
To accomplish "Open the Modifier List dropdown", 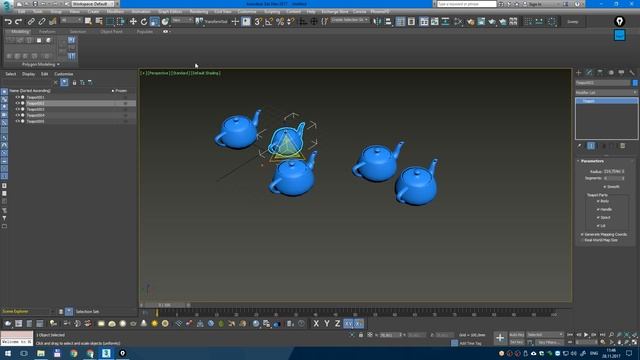I will coord(606,93).
